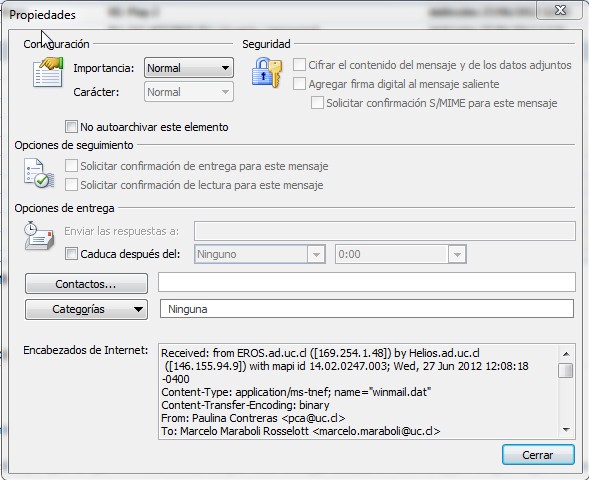Toggle 'Cifrar el contenido del mensaje' checkbox
The image size is (589, 480).
pyautogui.click(x=299, y=65)
